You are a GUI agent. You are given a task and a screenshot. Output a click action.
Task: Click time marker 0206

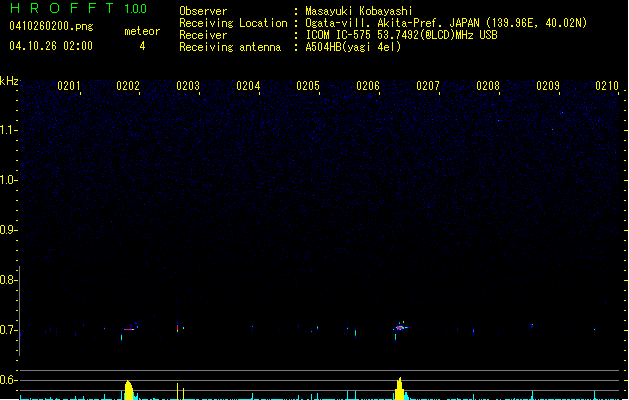[368, 86]
